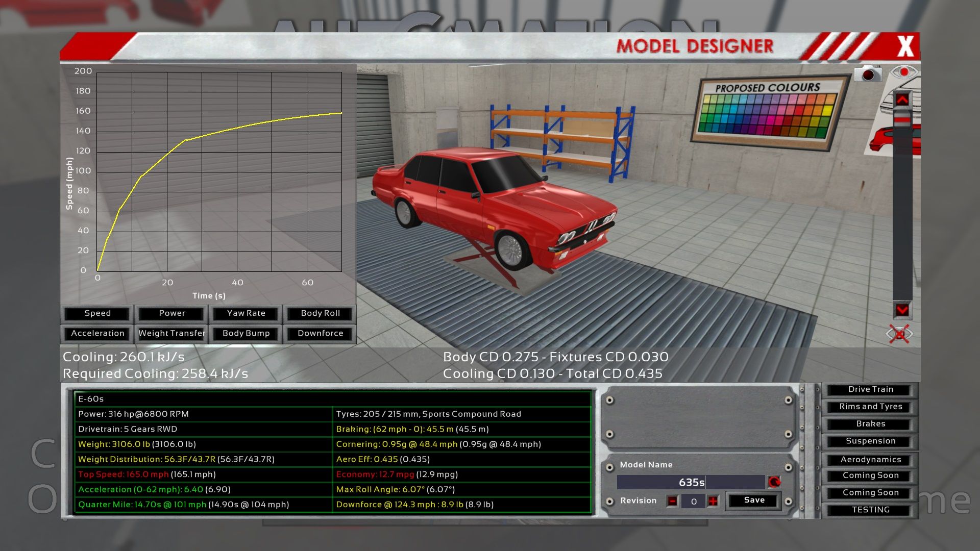Close the Model Designer with X
Image resolution: width=980 pixels, height=551 pixels.
(x=905, y=46)
